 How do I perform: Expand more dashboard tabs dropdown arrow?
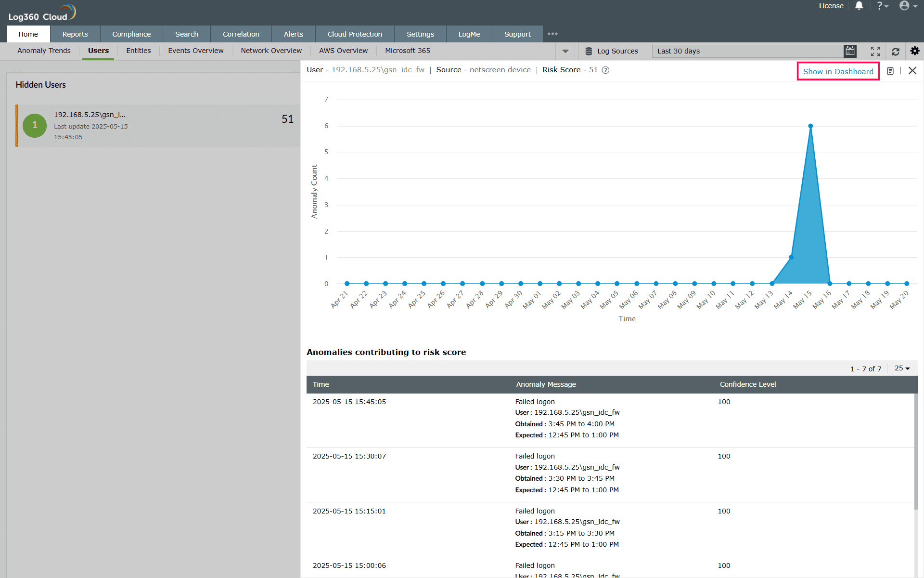pyautogui.click(x=565, y=51)
